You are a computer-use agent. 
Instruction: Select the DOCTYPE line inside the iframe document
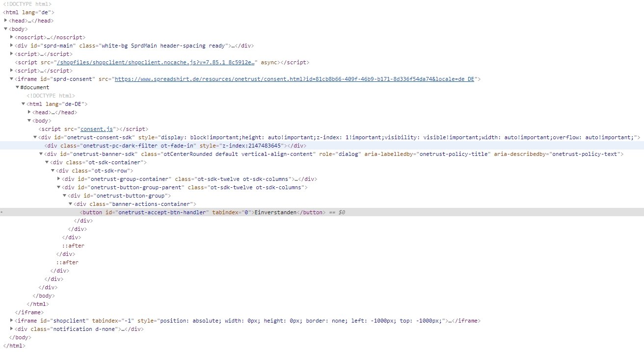(x=51, y=96)
